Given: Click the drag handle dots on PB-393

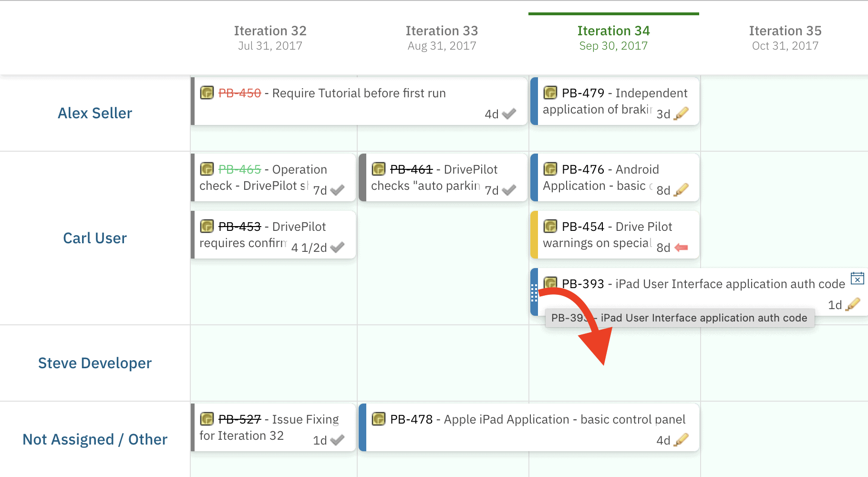Looking at the screenshot, I should tap(534, 293).
